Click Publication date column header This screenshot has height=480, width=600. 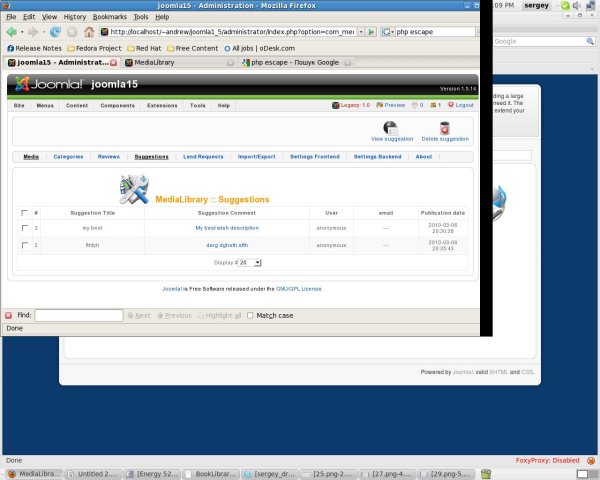(x=443, y=213)
